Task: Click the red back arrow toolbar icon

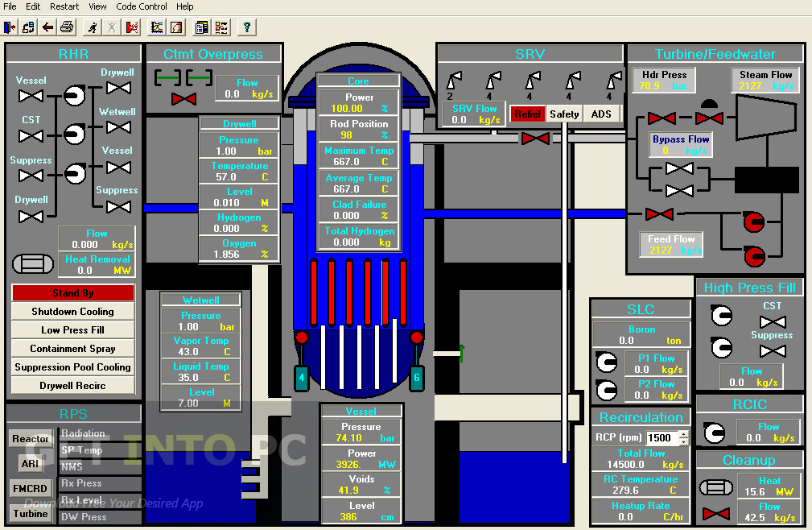Action: tap(48, 27)
